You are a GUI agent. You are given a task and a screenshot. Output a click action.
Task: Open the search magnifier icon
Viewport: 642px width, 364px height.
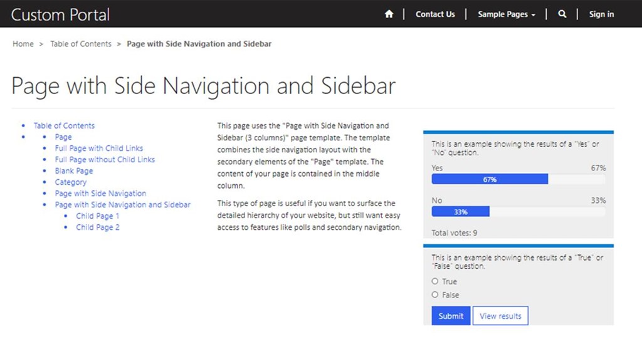[562, 14]
